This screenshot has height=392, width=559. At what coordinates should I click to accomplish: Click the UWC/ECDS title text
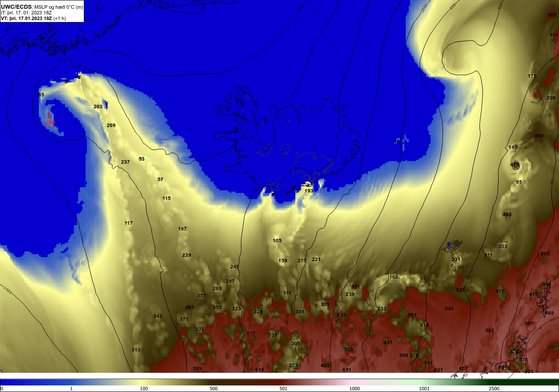pyautogui.click(x=16, y=7)
